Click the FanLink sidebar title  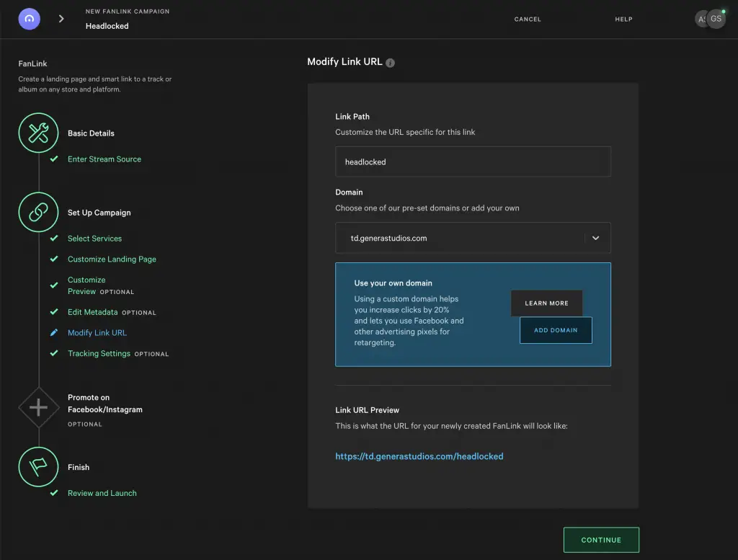(x=32, y=63)
